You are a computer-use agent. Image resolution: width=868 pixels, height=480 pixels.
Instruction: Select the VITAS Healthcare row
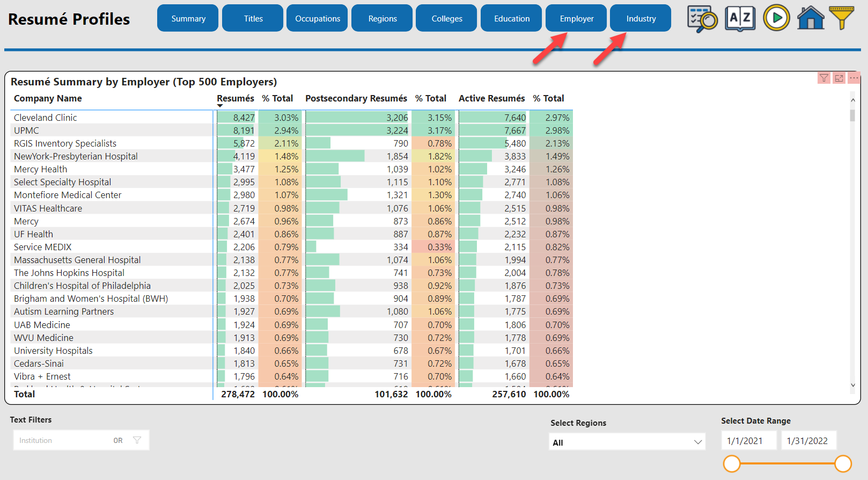coord(292,208)
